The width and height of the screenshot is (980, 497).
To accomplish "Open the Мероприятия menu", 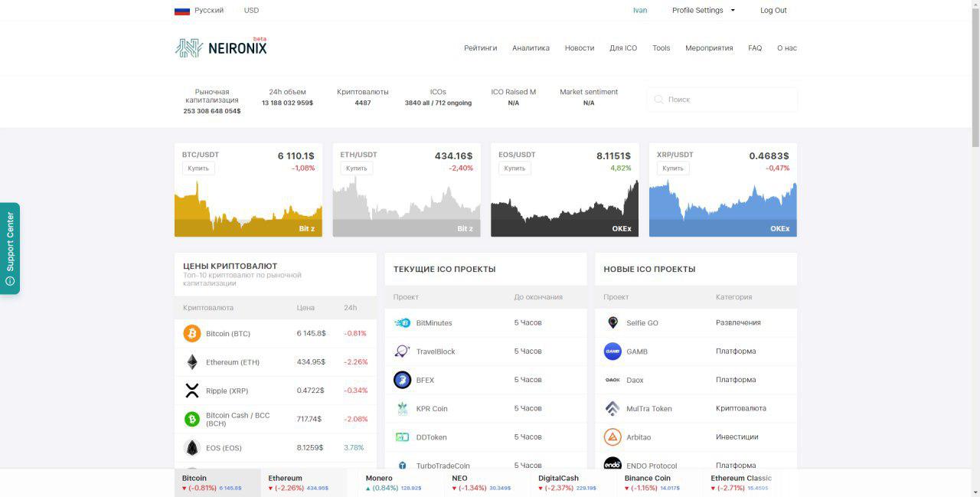I will (709, 48).
